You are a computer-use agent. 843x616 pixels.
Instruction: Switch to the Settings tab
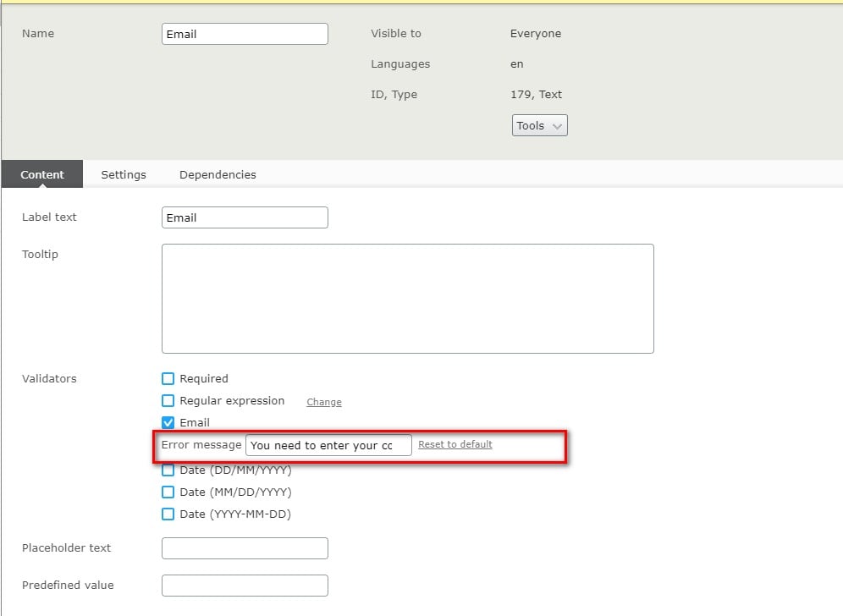124,174
